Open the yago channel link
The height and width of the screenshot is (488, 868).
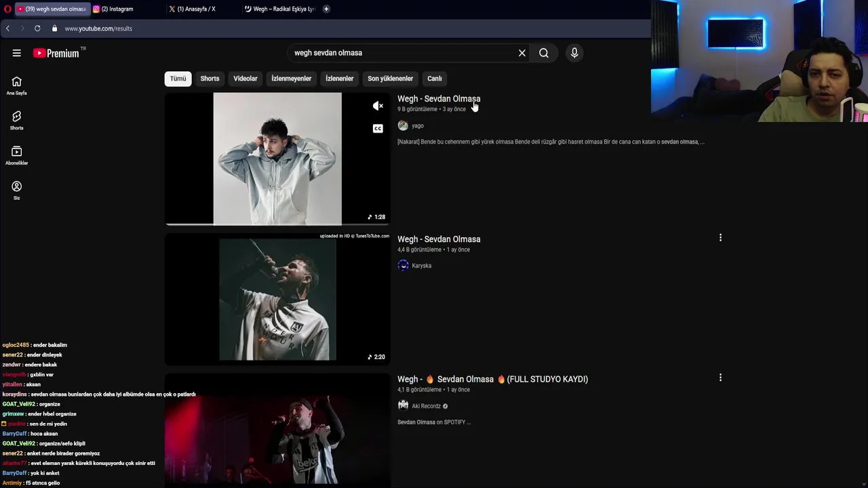[x=418, y=125]
